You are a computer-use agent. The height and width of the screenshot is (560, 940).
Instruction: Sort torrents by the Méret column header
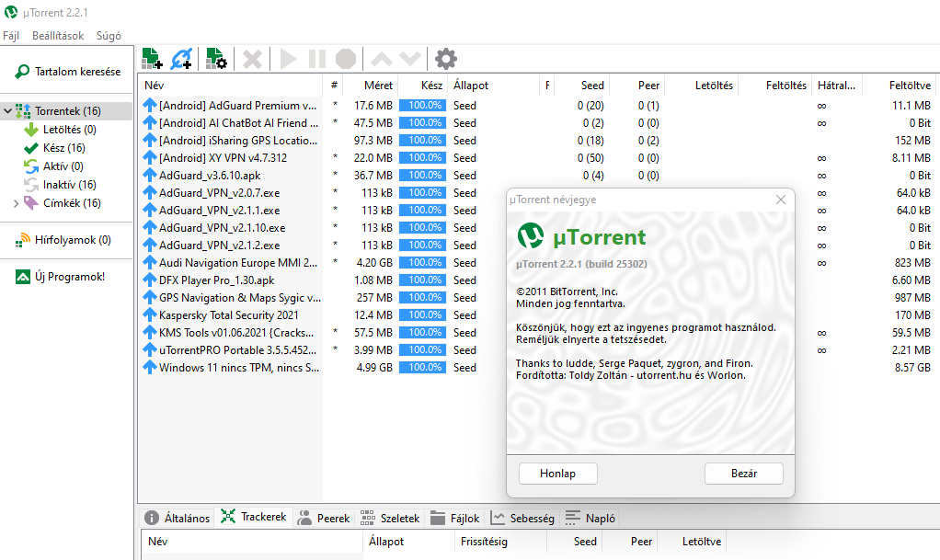(371, 86)
